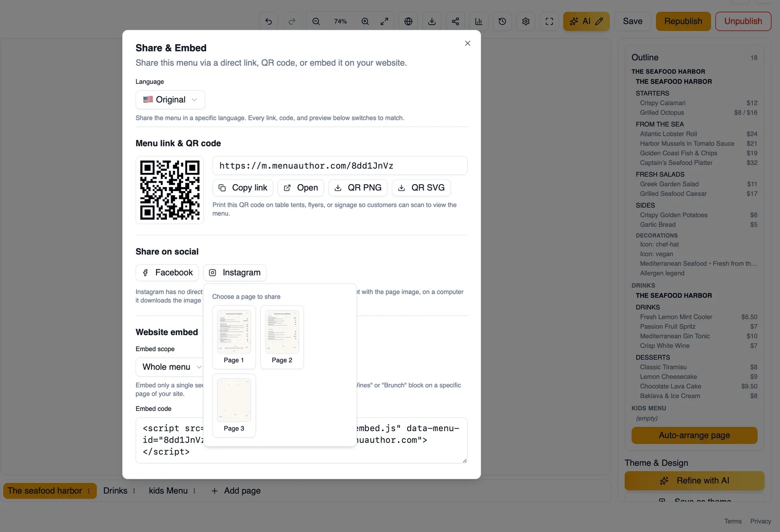Viewport: 780px width, 532px height.
Task: Click the Save button
Action: click(633, 21)
